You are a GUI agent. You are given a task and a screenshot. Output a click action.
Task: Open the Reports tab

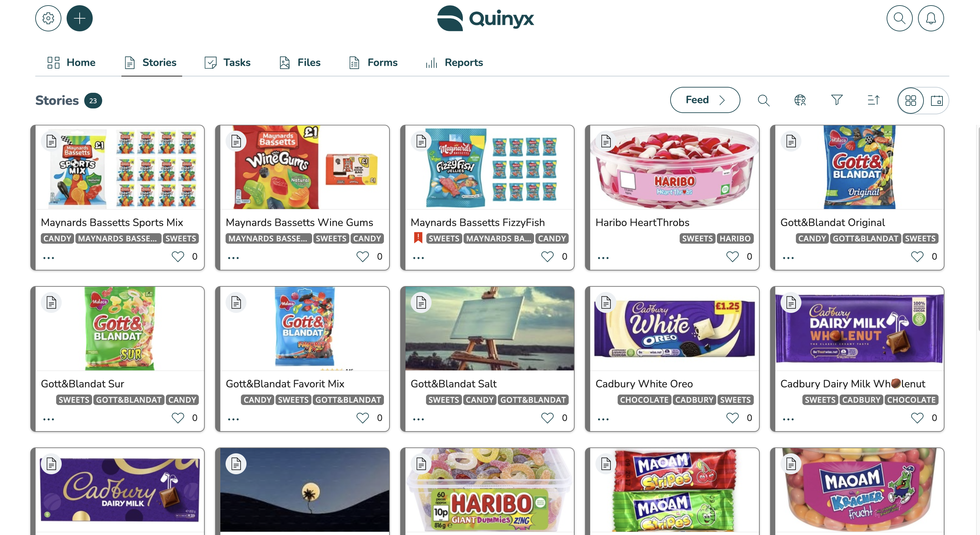click(454, 62)
